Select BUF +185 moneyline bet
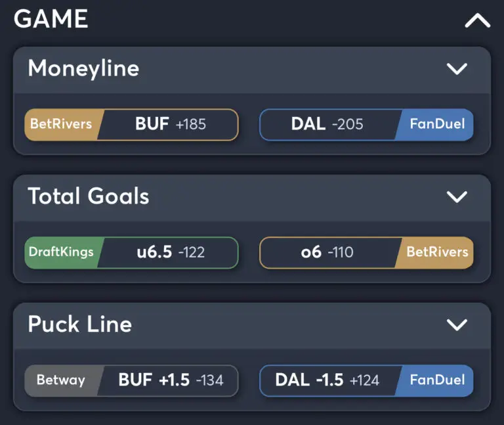This screenshot has height=425, width=504. pyautogui.click(x=169, y=124)
